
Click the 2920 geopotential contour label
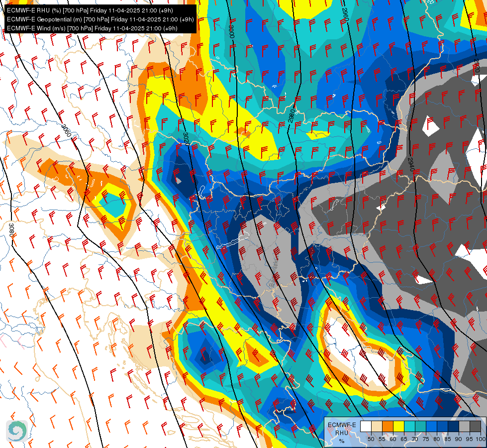click(x=477, y=66)
